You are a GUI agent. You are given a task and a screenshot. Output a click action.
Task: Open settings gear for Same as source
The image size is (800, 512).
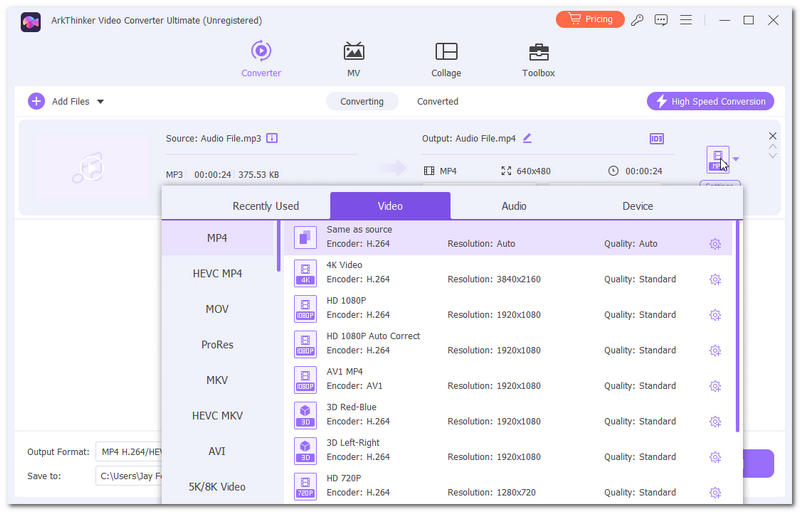[715, 244]
